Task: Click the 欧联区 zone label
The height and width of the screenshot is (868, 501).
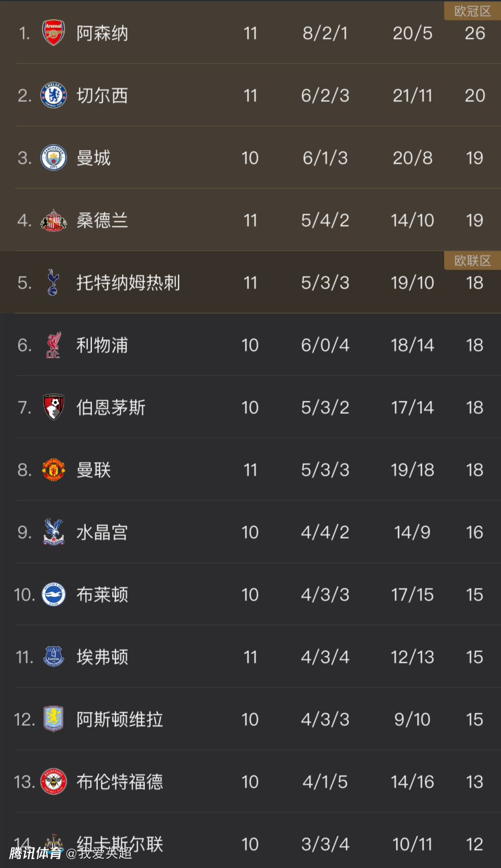Action: click(472, 261)
